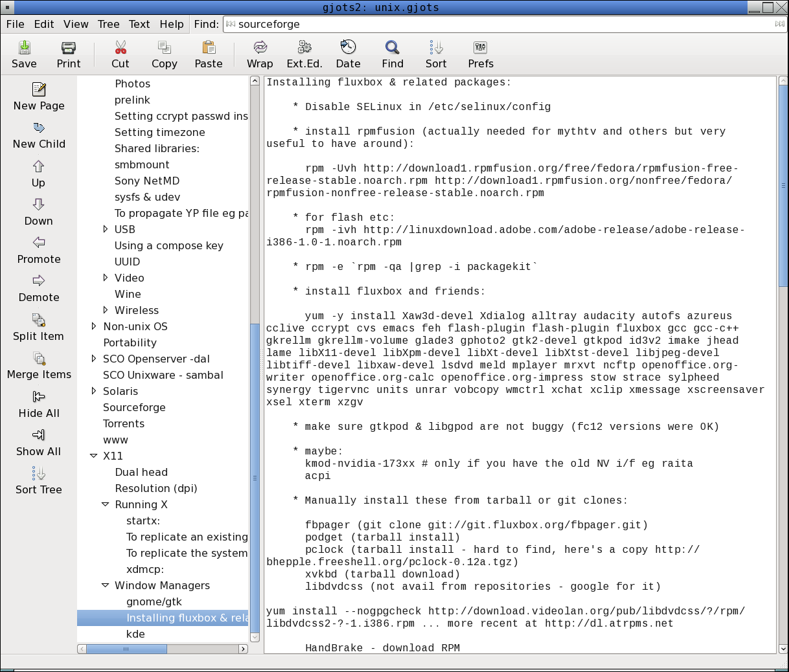Create a New Page
This screenshot has height=672, width=789.
pos(39,96)
